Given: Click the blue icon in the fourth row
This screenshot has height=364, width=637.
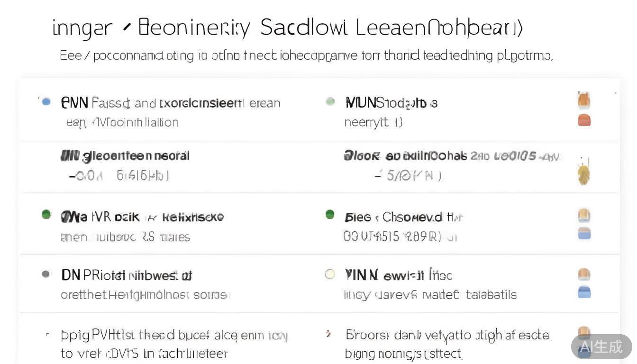Looking at the screenshot, I should tap(584, 292).
